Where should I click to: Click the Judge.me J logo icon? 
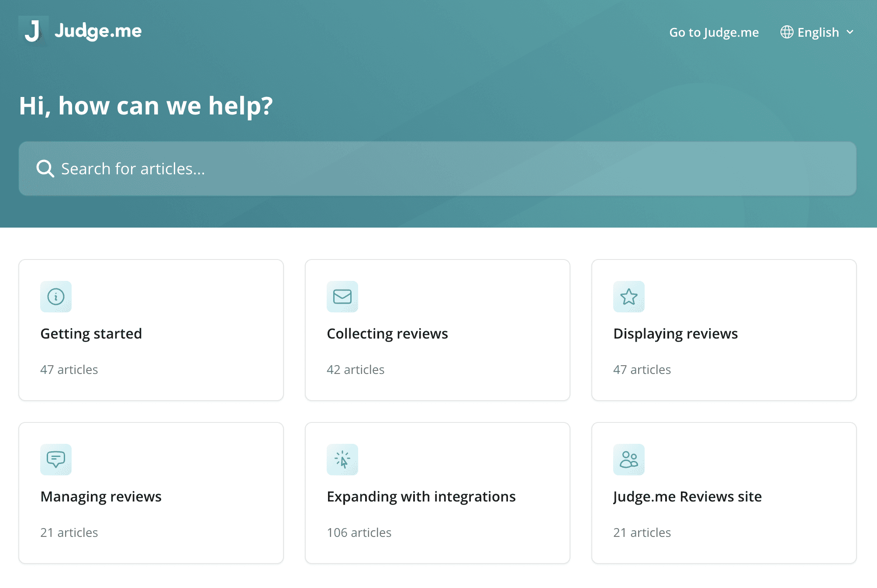[x=33, y=31]
